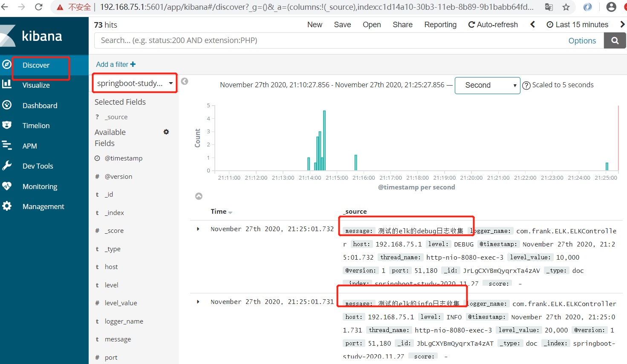Collapse the fields sidebar with its chevron
This screenshot has width=627, height=364.
pos(184,81)
